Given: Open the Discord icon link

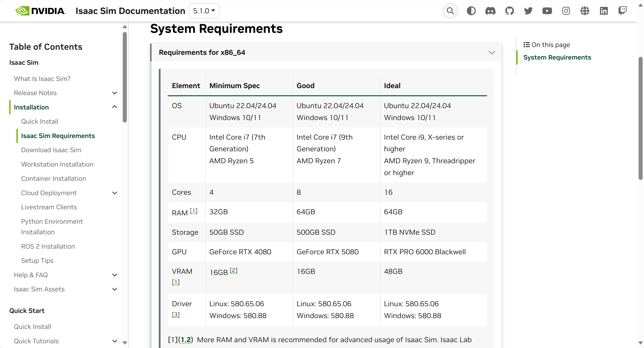Looking at the screenshot, I should pyautogui.click(x=490, y=11).
